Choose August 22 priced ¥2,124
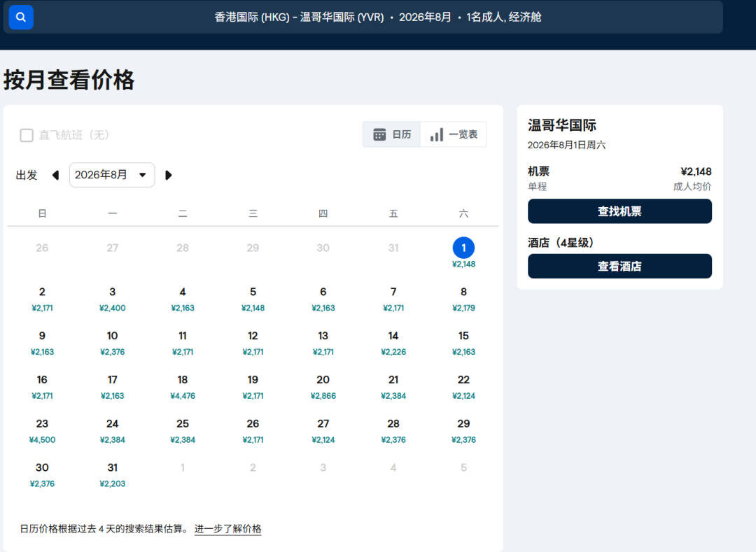Image resolution: width=756 pixels, height=552 pixels. pyautogui.click(x=463, y=387)
